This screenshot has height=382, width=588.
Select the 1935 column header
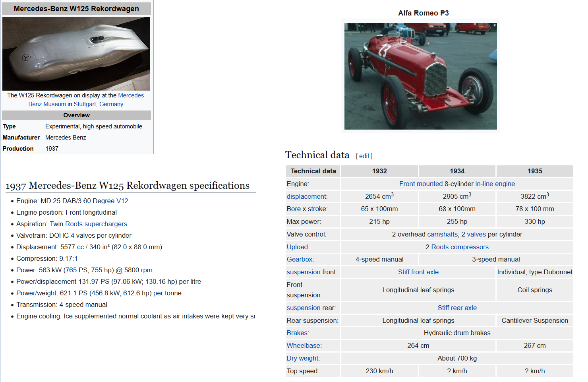tap(535, 171)
